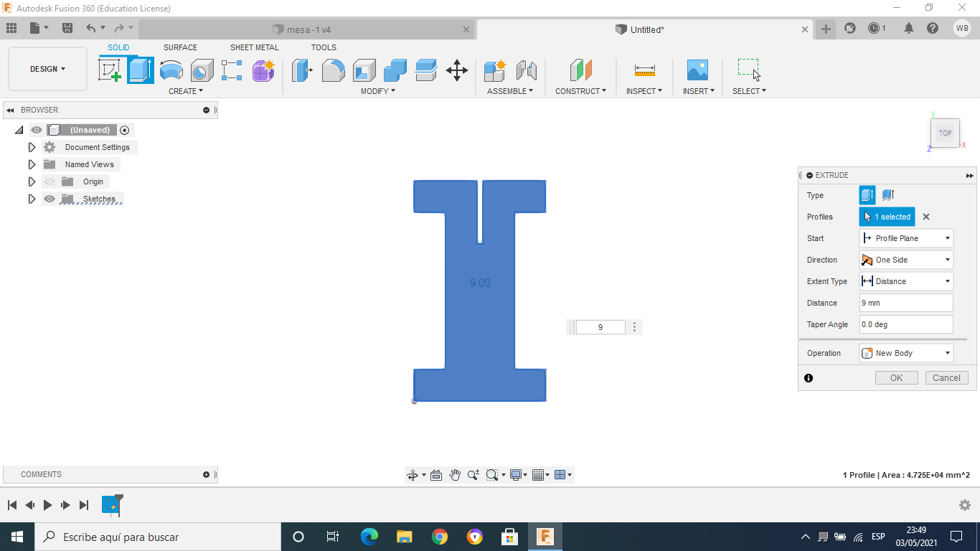Expand the Sketches node

click(32, 199)
